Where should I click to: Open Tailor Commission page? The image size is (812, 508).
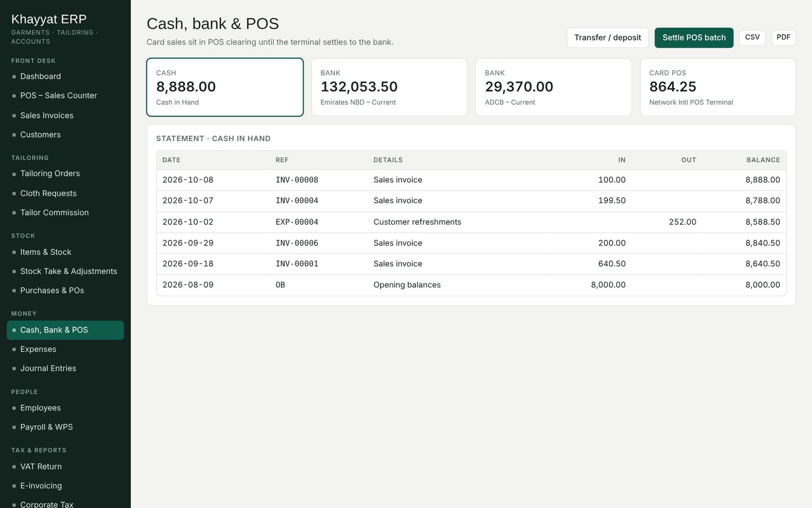[x=65, y=212]
